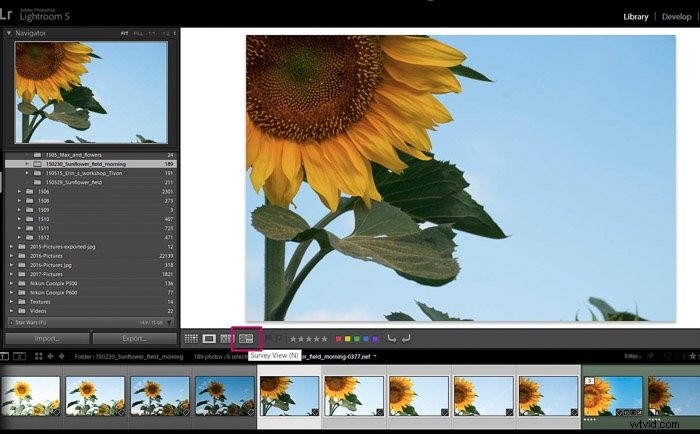Viewport: 700px width, 434px height.
Task: Switch to the Develop module
Action: click(x=676, y=17)
